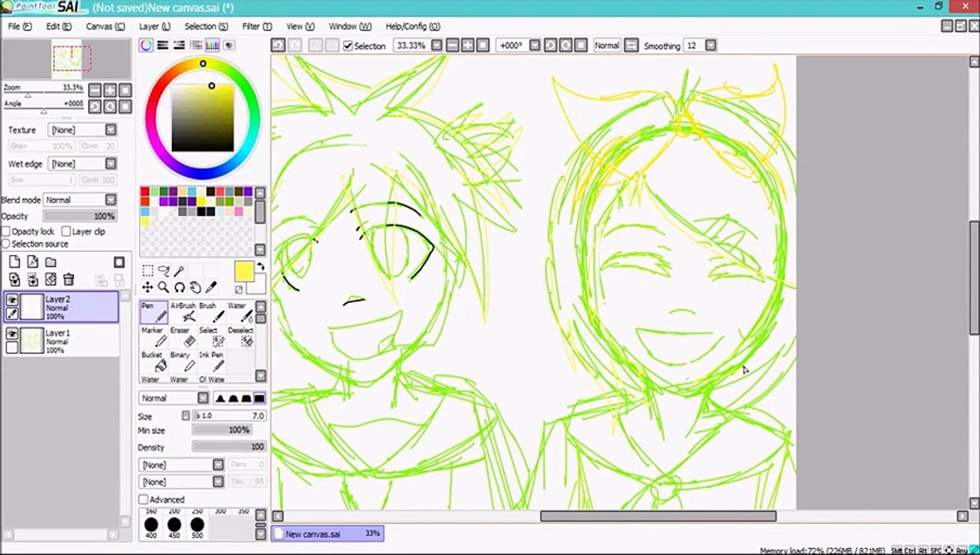The image size is (980, 555).
Task: Enable the Advanced settings checkbox
Action: pyautogui.click(x=143, y=499)
